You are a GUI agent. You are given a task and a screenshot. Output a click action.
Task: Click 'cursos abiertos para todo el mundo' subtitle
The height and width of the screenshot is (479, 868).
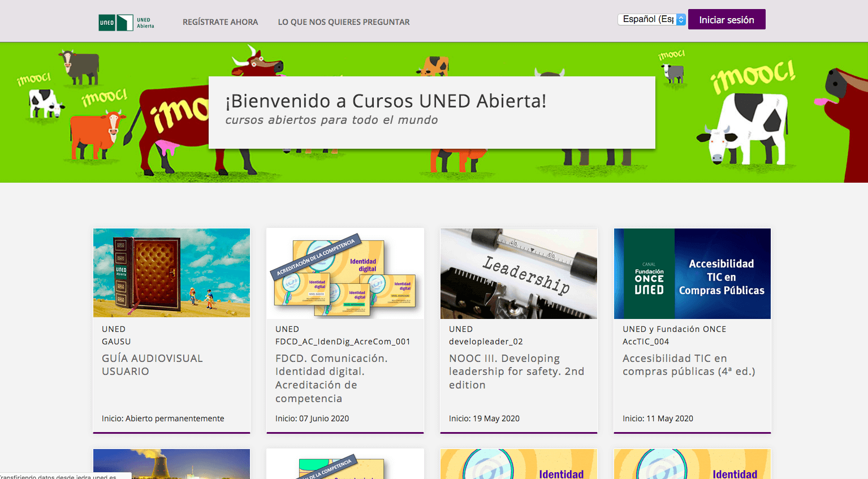[331, 120]
